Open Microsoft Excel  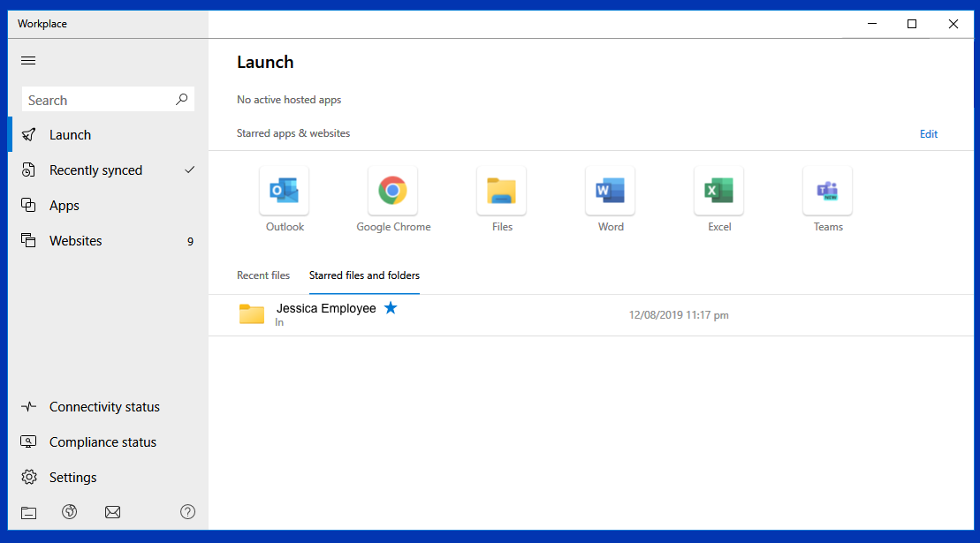(718, 191)
